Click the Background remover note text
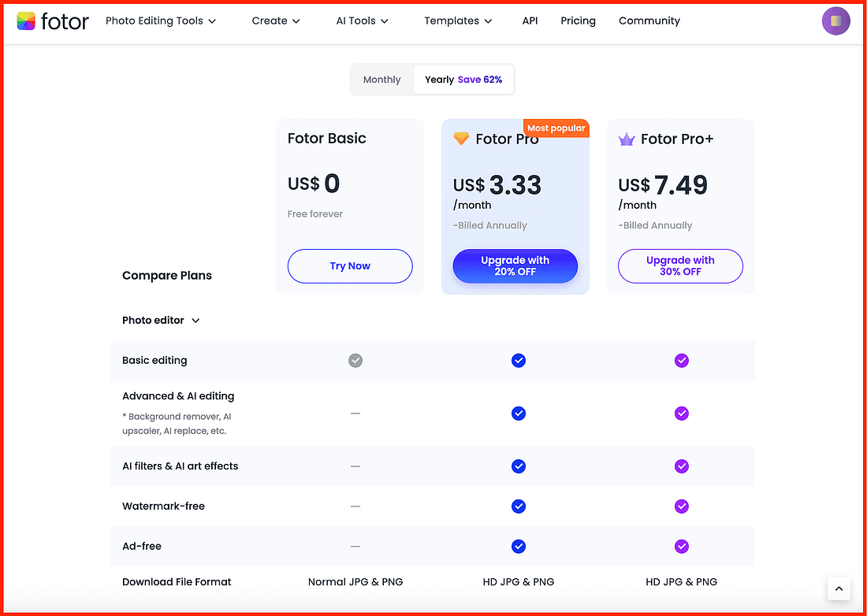This screenshot has height=616, width=867. click(177, 424)
